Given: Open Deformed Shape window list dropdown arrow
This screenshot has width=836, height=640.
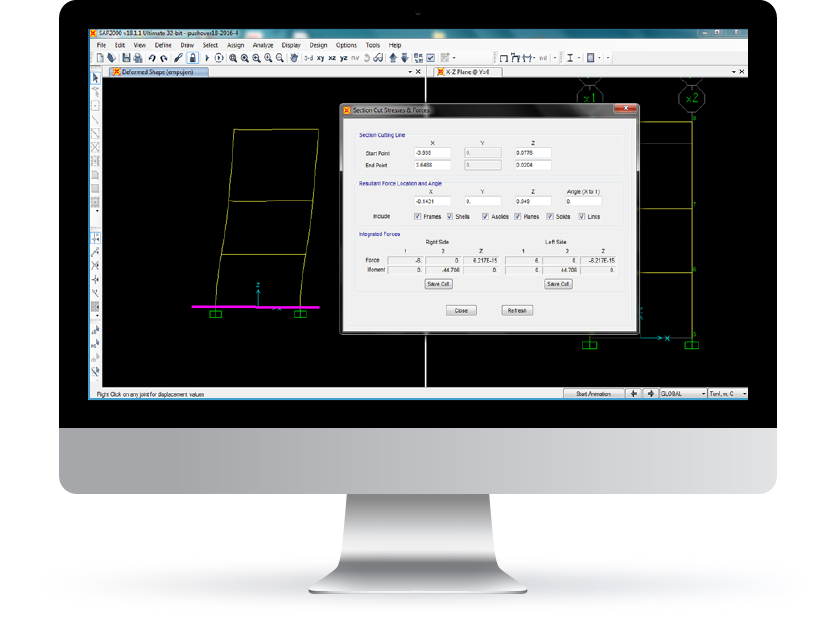Looking at the screenshot, I should pos(411,71).
